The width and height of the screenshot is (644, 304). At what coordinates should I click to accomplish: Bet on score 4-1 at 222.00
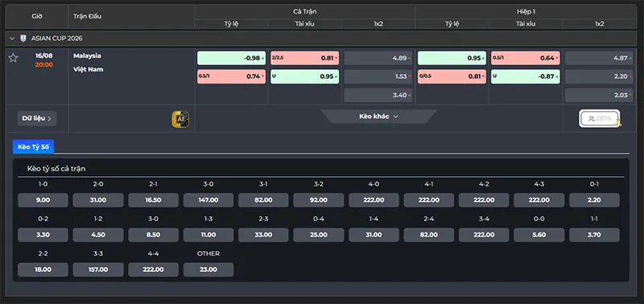point(429,200)
